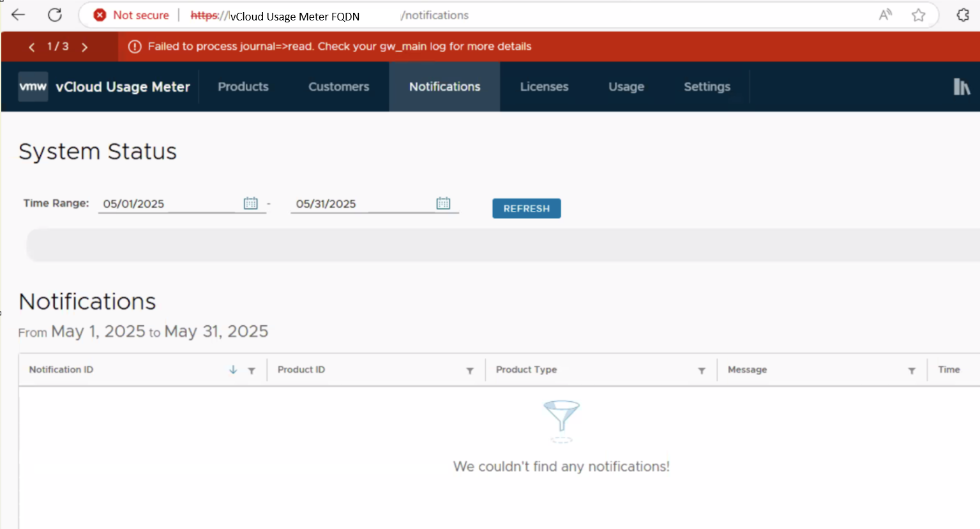Click the error icon in the alert banner

[135, 47]
